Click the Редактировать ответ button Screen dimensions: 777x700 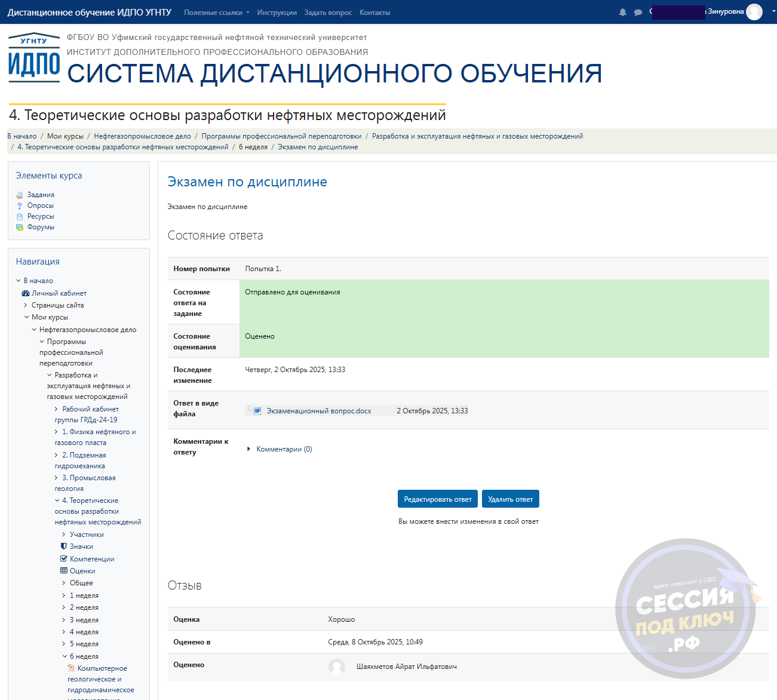(437, 499)
